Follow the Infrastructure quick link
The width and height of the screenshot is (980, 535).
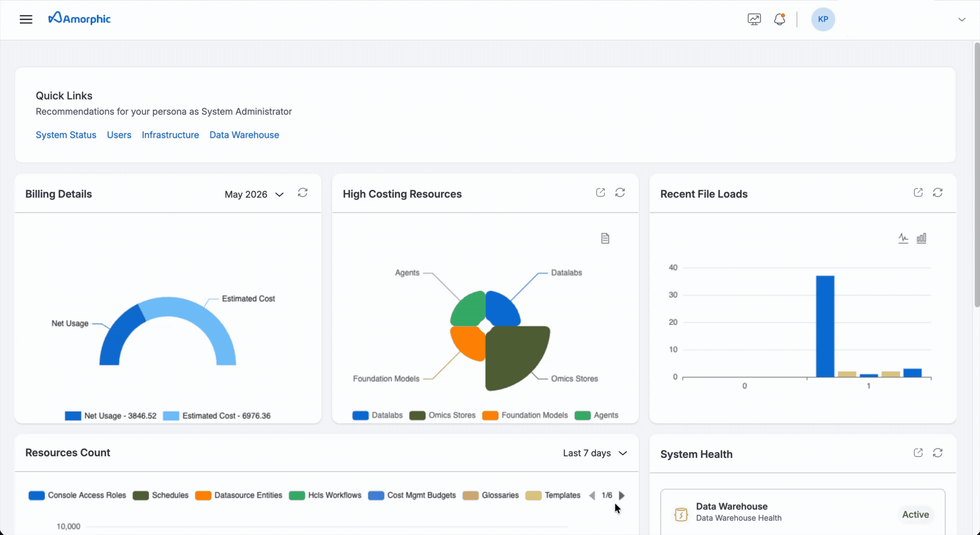pyautogui.click(x=170, y=135)
